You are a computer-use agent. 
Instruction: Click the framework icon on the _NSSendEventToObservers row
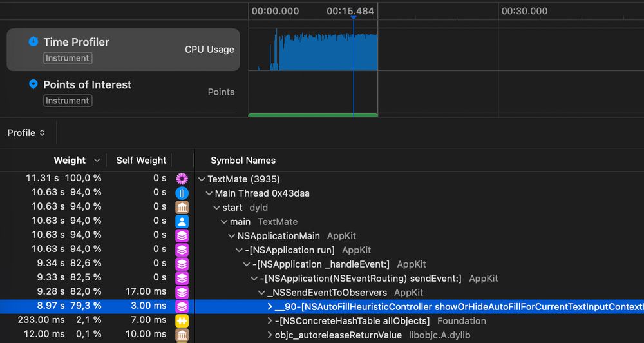[182, 293]
